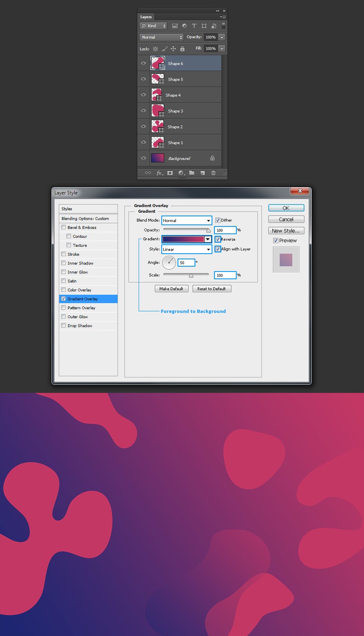Viewport: 364px width, 636px height.
Task: Click the Make Default button
Action: [171, 289]
